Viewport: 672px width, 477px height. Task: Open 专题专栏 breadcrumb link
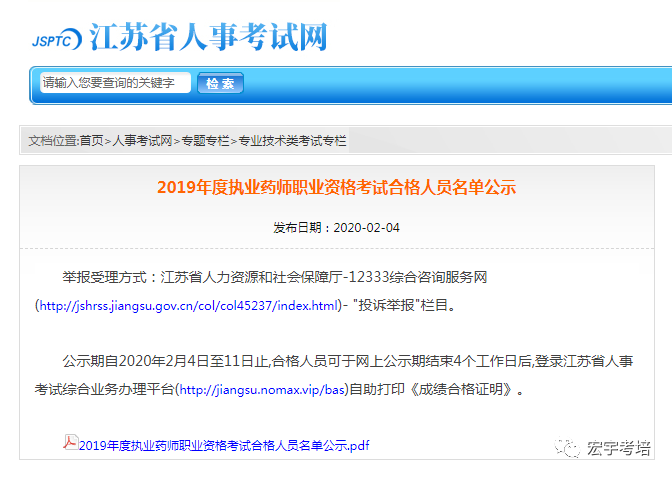coord(206,141)
